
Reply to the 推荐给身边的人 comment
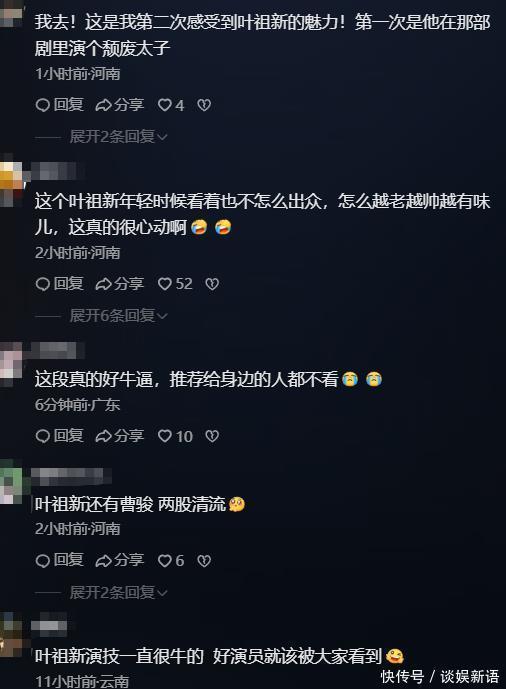pyautogui.click(x=59, y=436)
